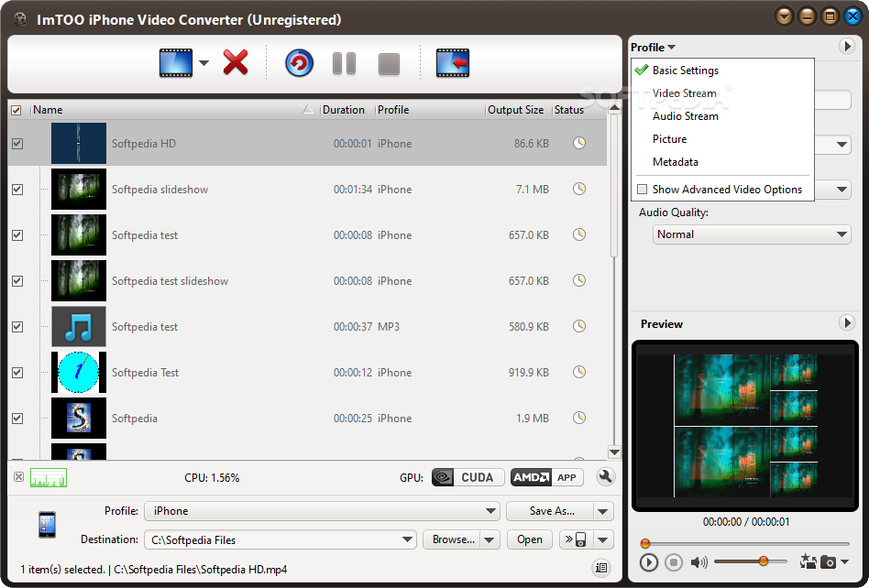Close the CPU graph with the small X box
Viewport: 869px width, 588px height.
19,476
